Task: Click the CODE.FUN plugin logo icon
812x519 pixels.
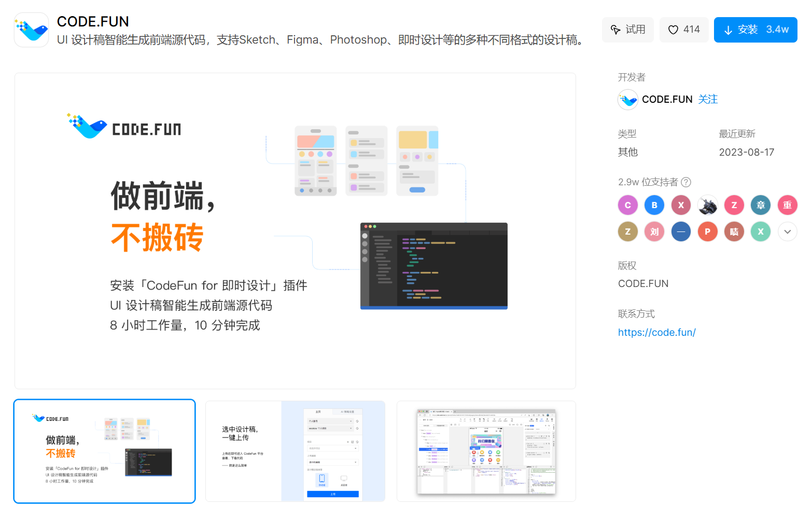Action: tap(31, 30)
